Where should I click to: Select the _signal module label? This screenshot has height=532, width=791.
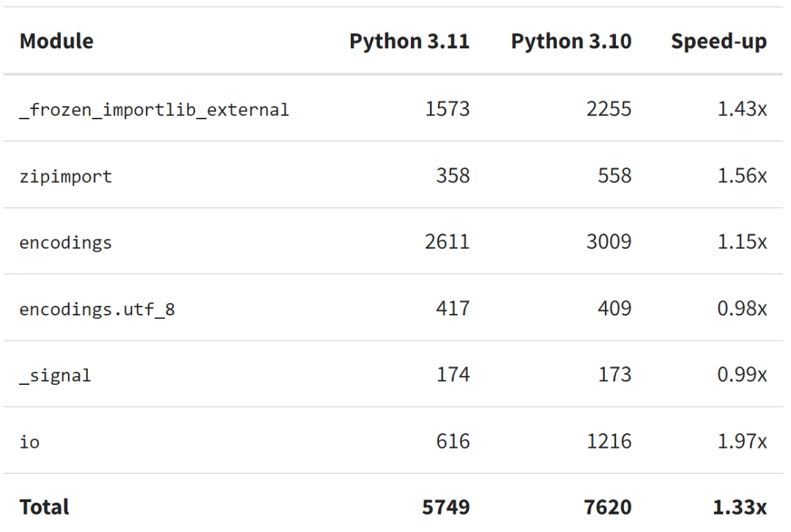pos(55,375)
